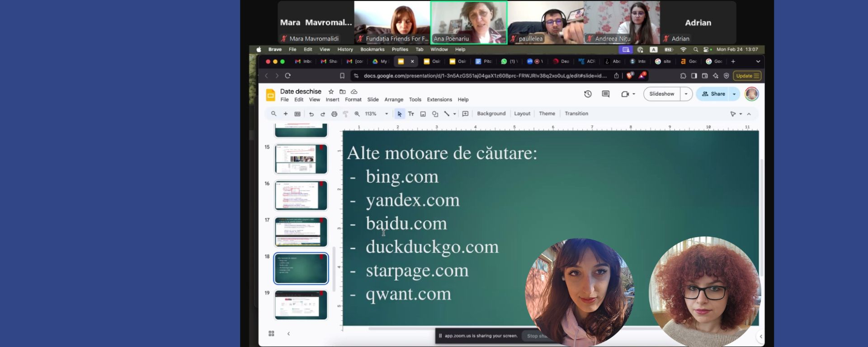Open the version history clock icon
This screenshot has height=347, width=868.
coord(588,94)
